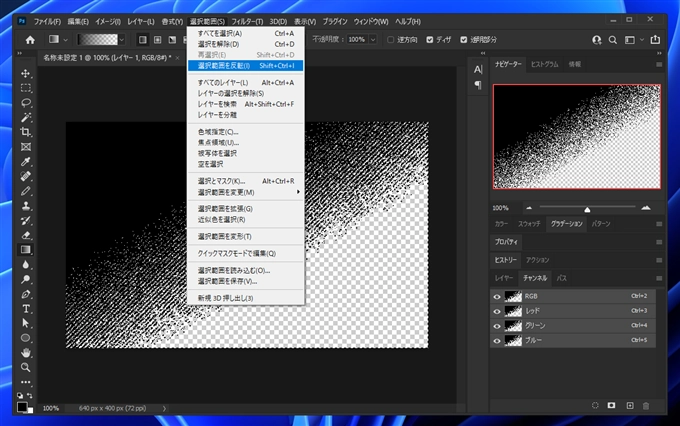Click the Share icon in the options bar
680x426 pixels.
click(653, 39)
